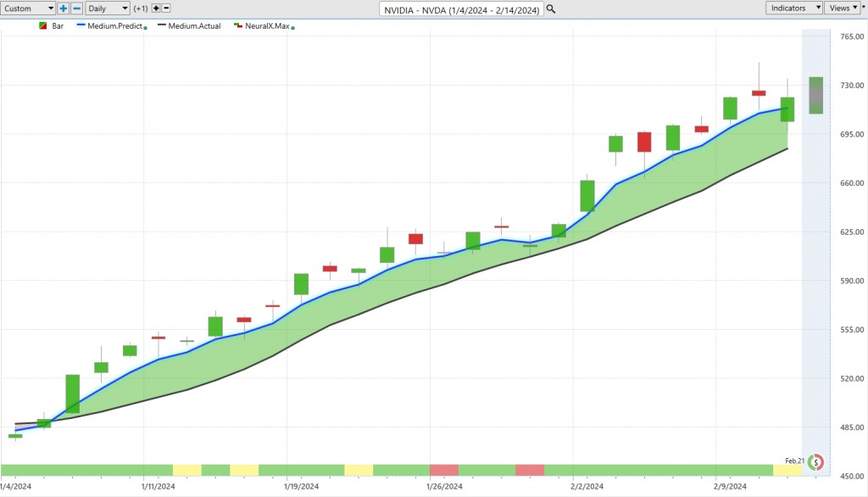Click the tall green candle at 2/2/2024
Viewport: 868px width, 497px height.
click(587, 196)
